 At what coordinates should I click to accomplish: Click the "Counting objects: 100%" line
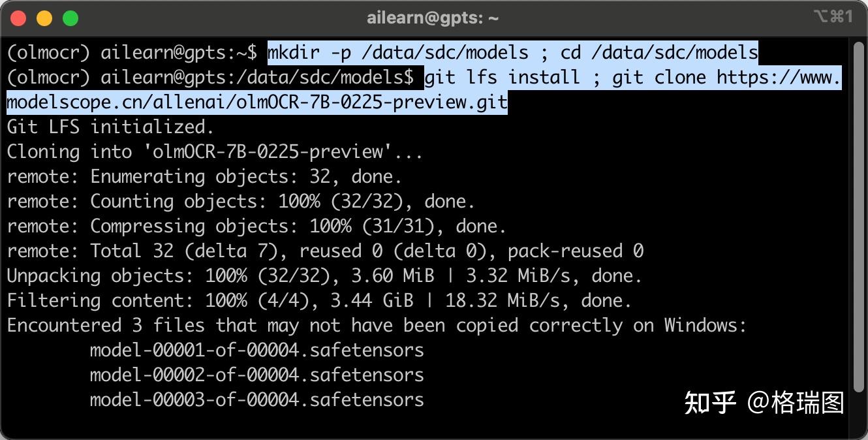coord(240,202)
